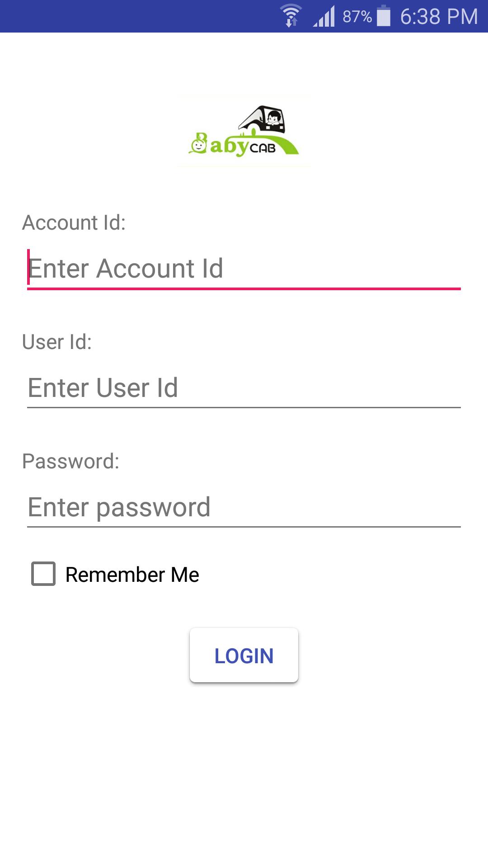Tap the pink cursor in Account Id field

[28, 267]
